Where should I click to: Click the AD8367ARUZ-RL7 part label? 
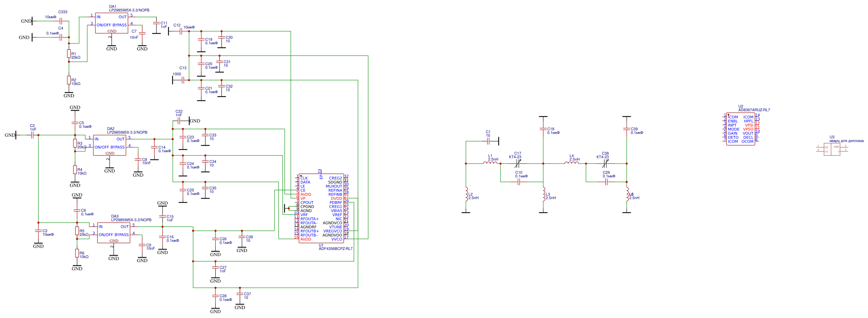pyautogui.click(x=754, y=110)
